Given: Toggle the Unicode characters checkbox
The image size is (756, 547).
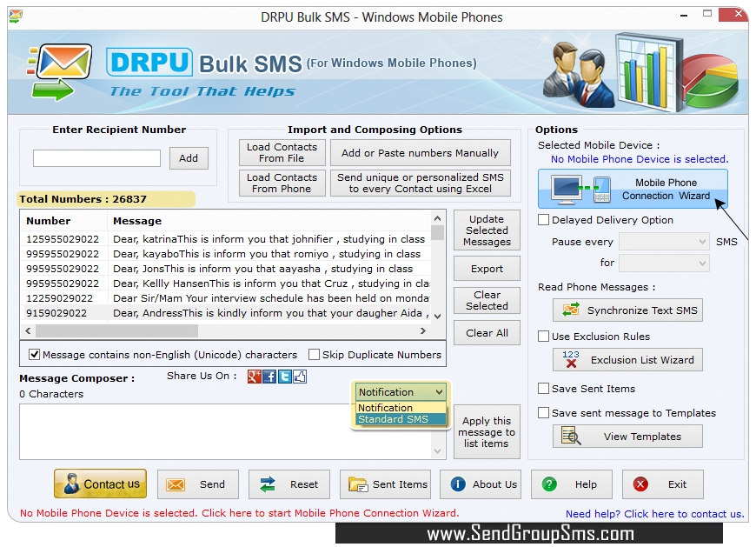Looking at the screenshot, I should click(x=34, y=355).
